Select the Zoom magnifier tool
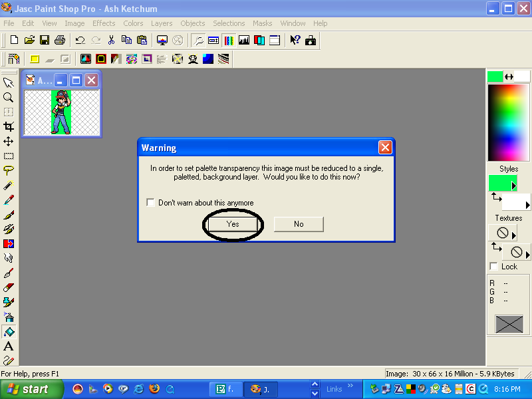The height and width of the screenshot is (399, 532). 9,97
